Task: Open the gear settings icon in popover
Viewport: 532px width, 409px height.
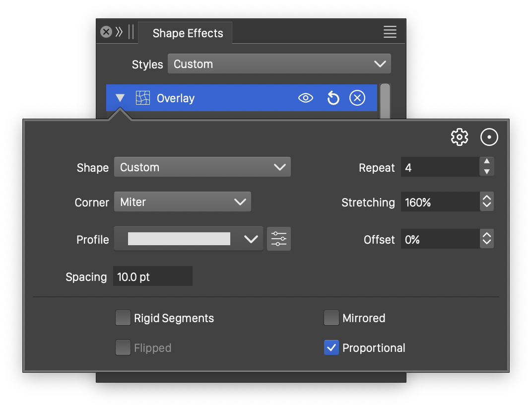Action: tap(459, 137)
